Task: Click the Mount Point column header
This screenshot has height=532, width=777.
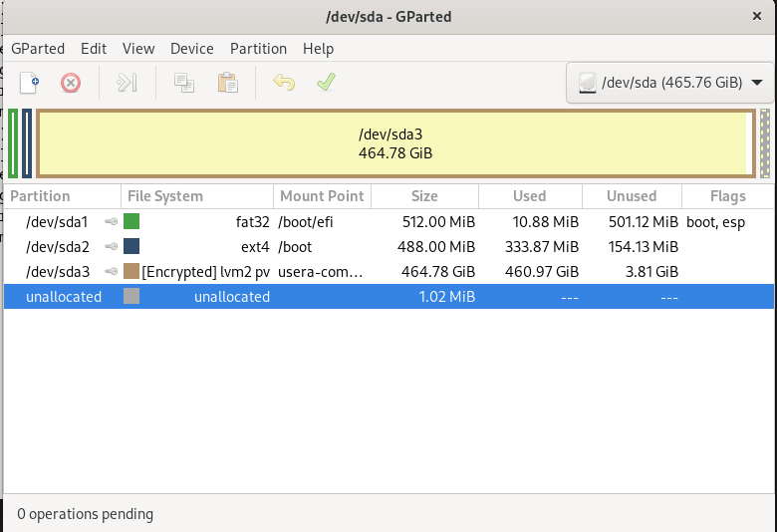Action: click(x=322, y=196)
